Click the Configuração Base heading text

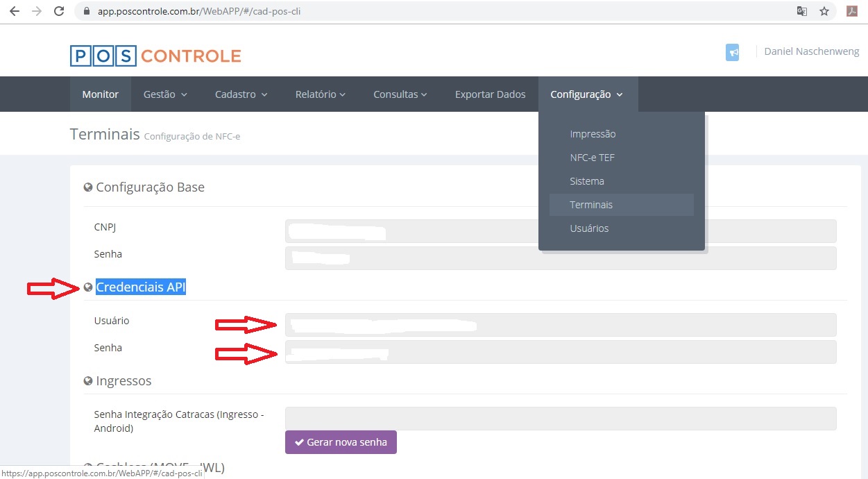coord(151,187)
